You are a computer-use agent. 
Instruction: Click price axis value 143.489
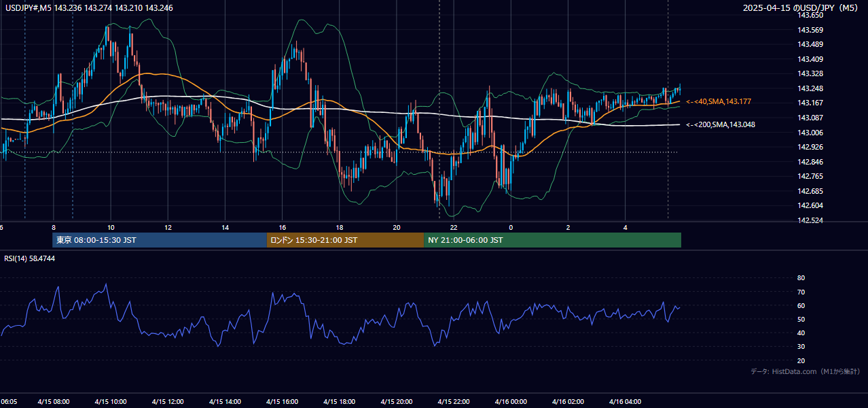[x=810, y=44]
